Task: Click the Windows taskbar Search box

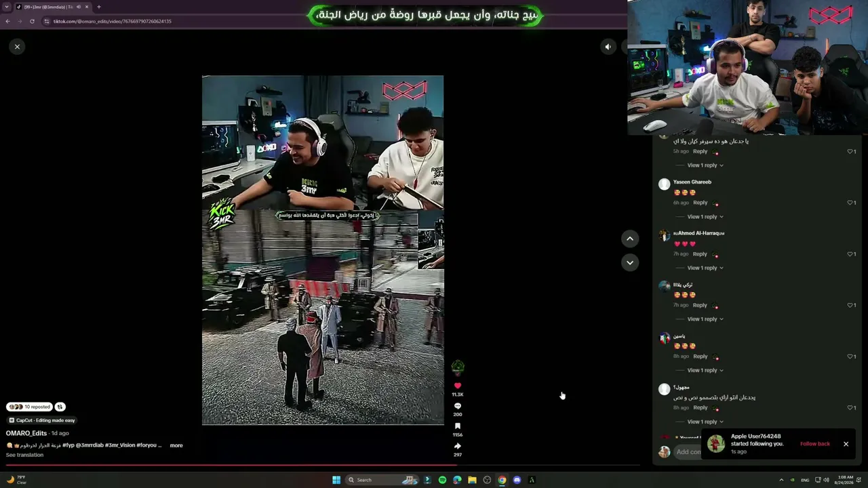Action: click(x=383, y=480)
